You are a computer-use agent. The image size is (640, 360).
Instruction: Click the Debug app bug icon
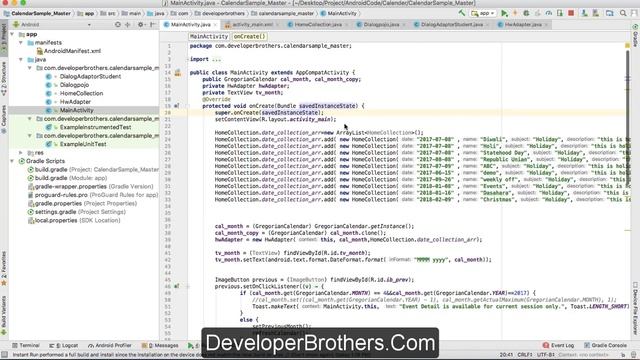[x=526, y=13]
